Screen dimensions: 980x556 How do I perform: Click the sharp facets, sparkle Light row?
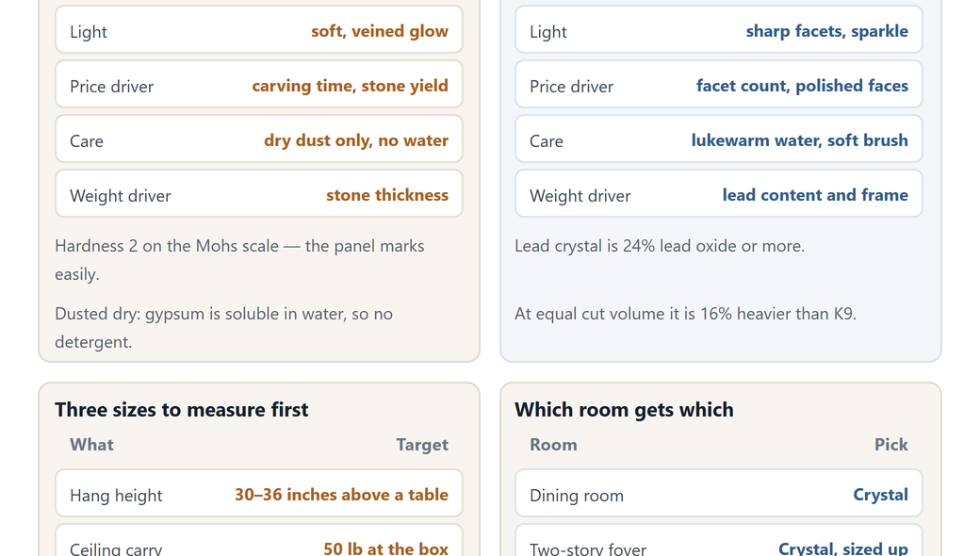coord(719,30)
